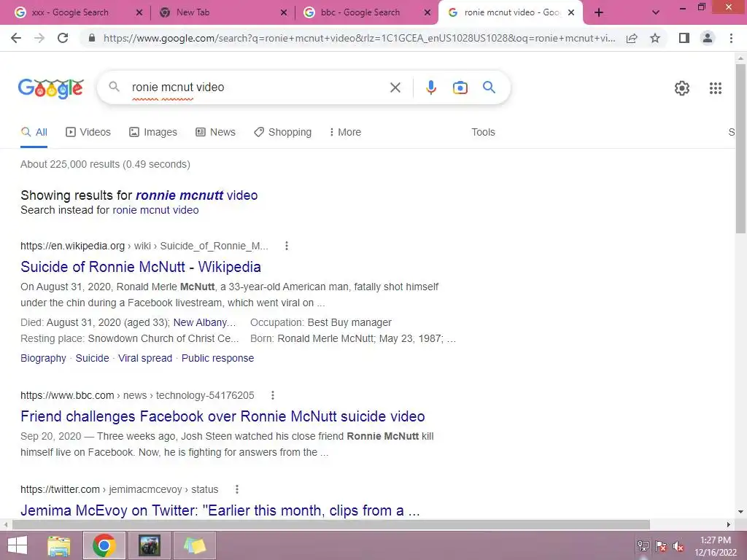Switch to the New Tab tab
This screenshot has width=747, height=560.
tap(193, 12)
